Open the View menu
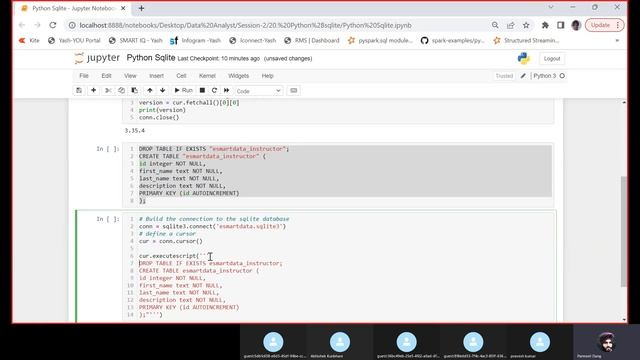The width and height of the screenshot is (640, 360). point(130,76)
